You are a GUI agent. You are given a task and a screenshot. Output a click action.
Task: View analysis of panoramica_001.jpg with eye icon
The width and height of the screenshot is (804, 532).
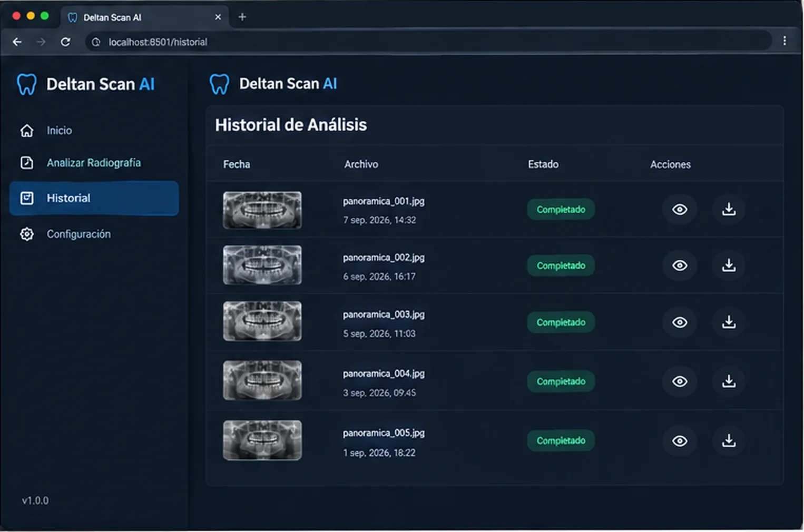[680, 210]
